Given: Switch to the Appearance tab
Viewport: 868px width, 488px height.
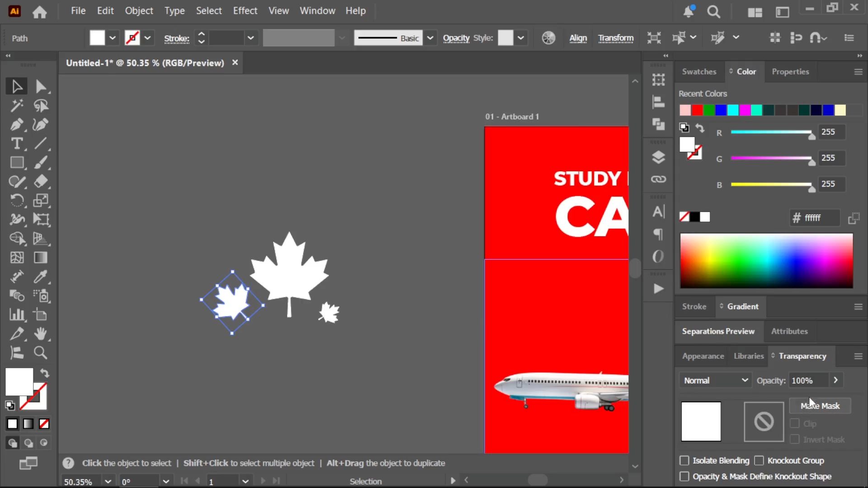Looking at the screenshot, I should pyautogui.click(x=703, y=356).
